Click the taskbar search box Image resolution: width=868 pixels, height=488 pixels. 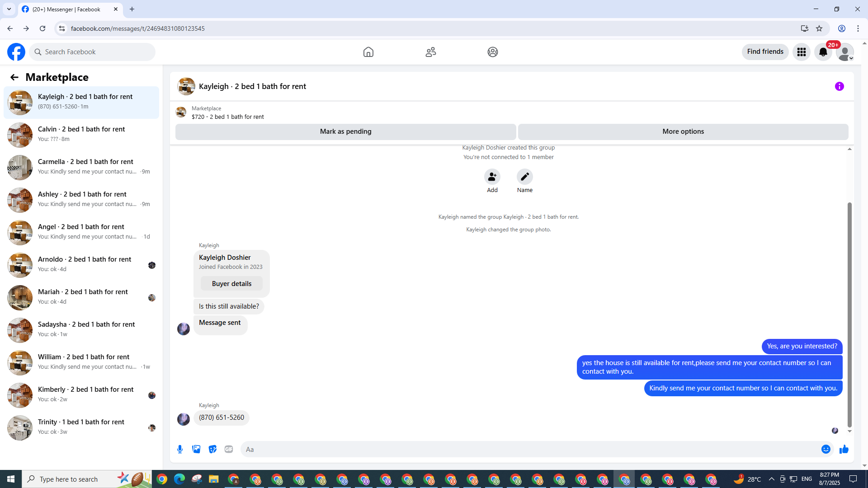pos(86,479)
